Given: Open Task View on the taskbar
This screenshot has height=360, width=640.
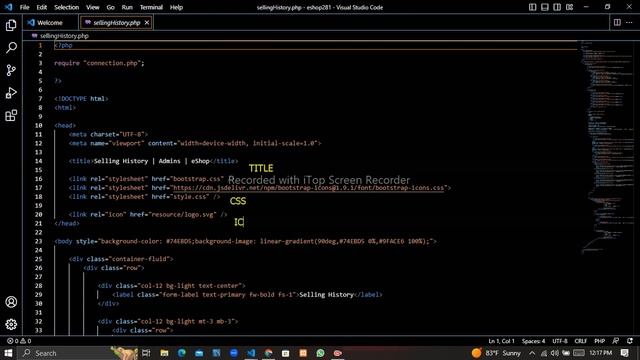Looking at the screenshot, I should [146, 353].
